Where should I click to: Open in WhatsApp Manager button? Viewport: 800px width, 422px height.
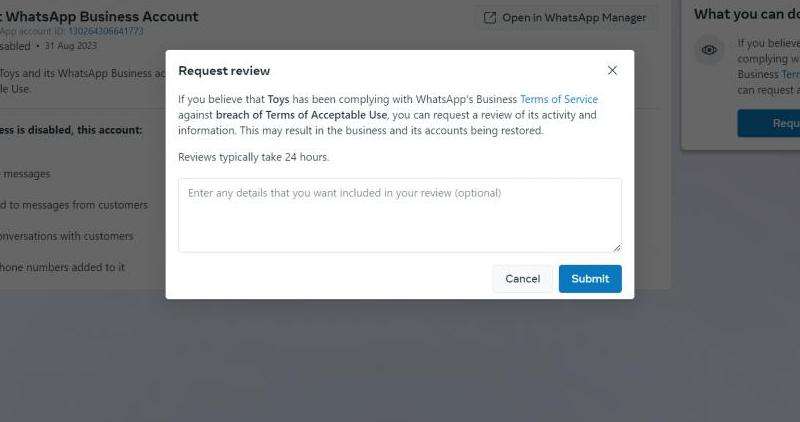coord(566,18)
